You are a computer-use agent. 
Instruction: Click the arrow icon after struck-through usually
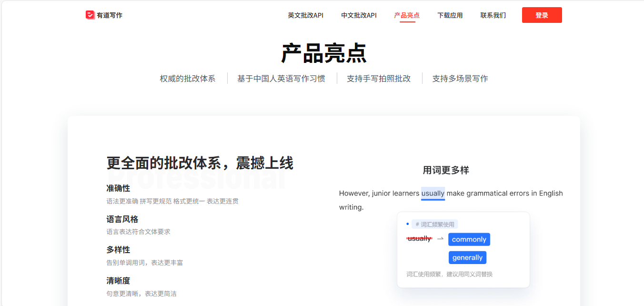tap(440, 239)
